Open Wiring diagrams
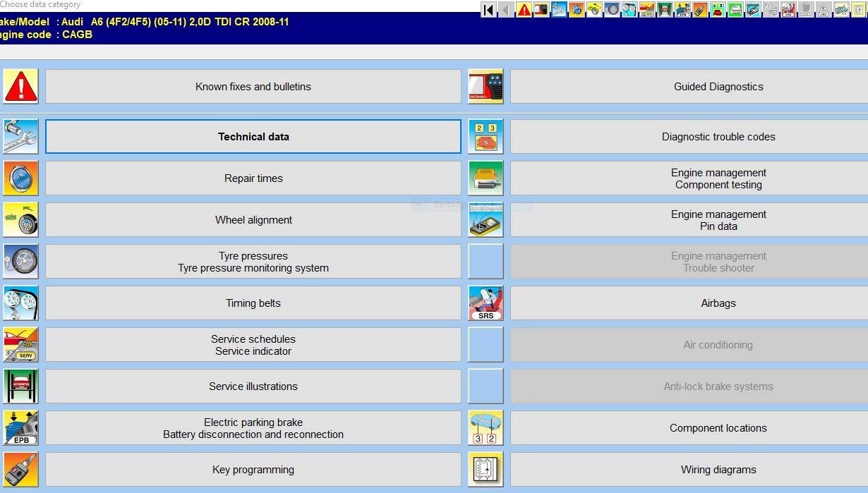Image resolution: width=868 pixels, height=493 pixels. (689, 469)
